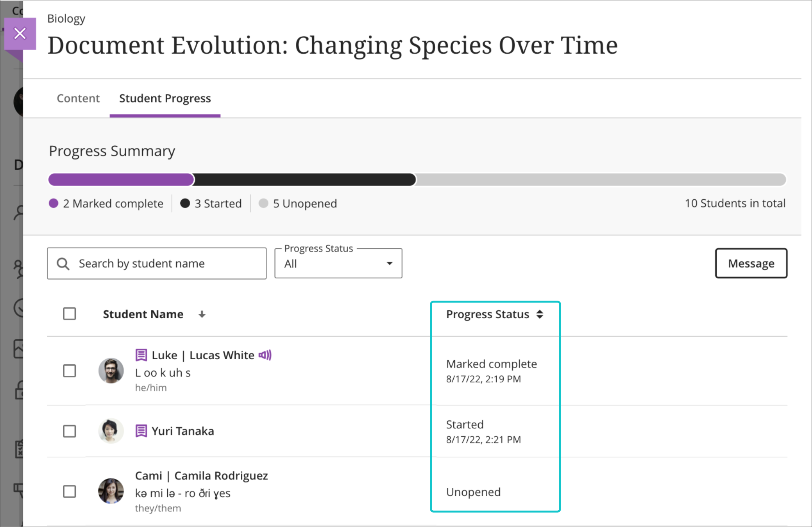Select the checkbox for Lucas White

pos(70,371)
